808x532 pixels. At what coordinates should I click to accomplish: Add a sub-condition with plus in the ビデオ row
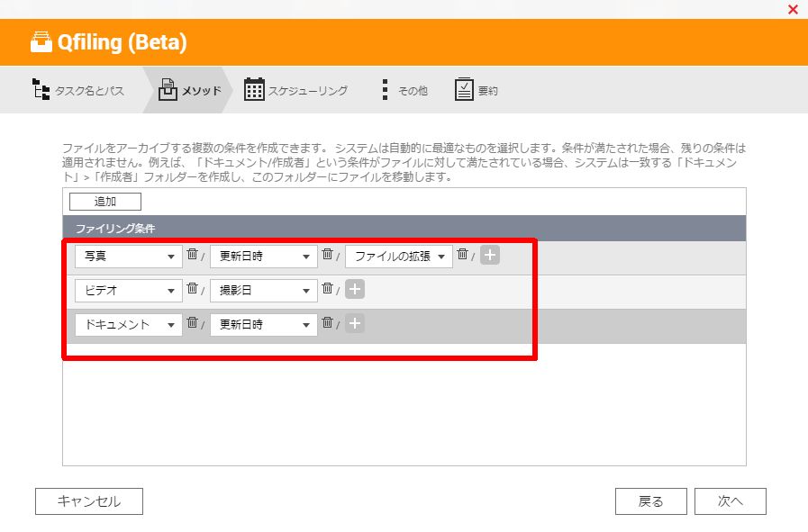coord(355,290)
